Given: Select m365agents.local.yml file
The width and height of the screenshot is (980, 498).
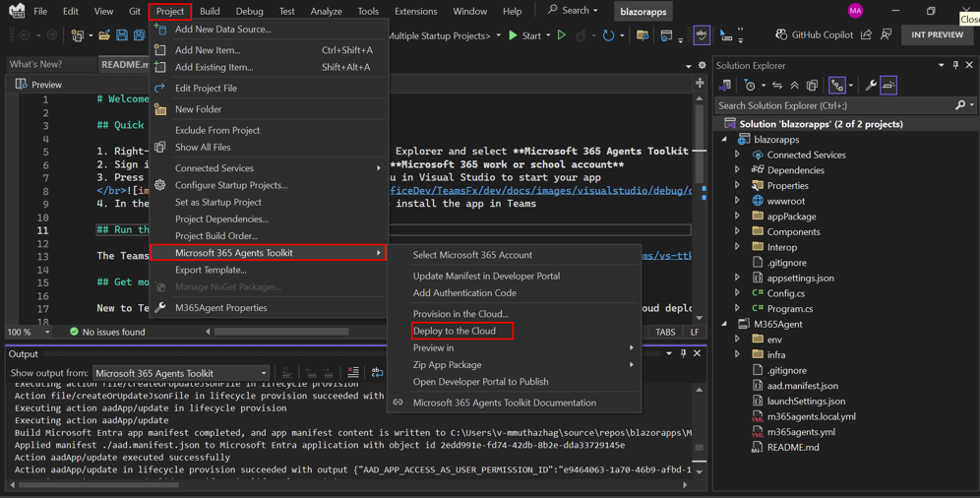Looking at the screenshot, I should (811, 416).
